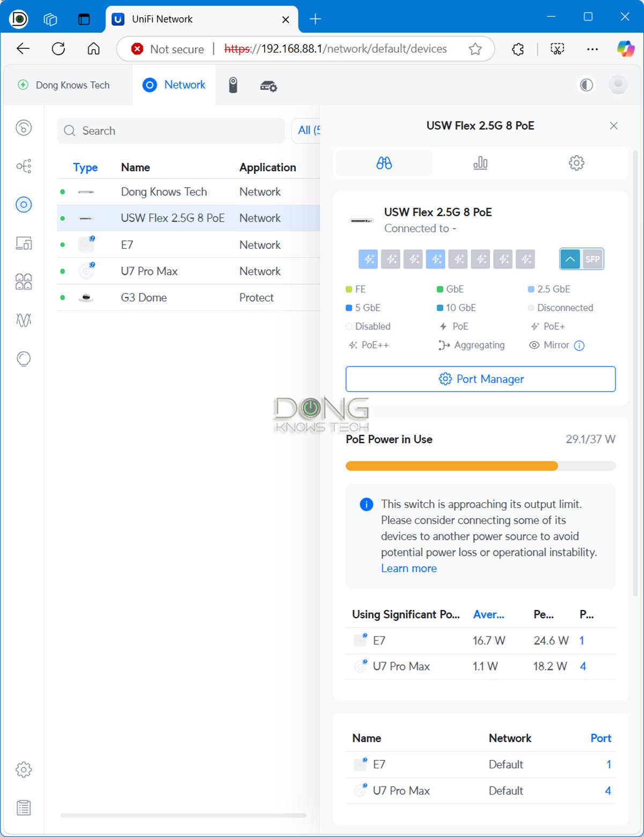The width and height of the screenshot is (644, 837).
Task: Sort devices by Type column
Action: pyautogui.click(x=85, y=167)
